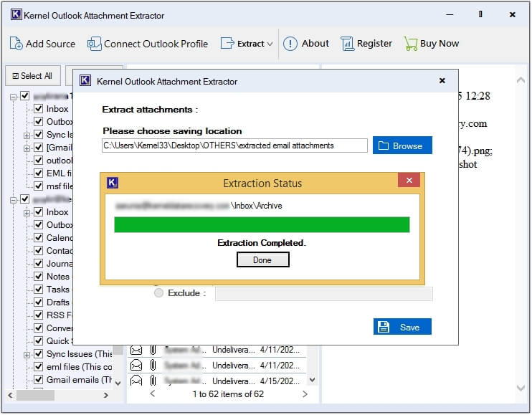Collapse the first mailbox tree node
Screen dimensions: 532x415
coord(13,97)
